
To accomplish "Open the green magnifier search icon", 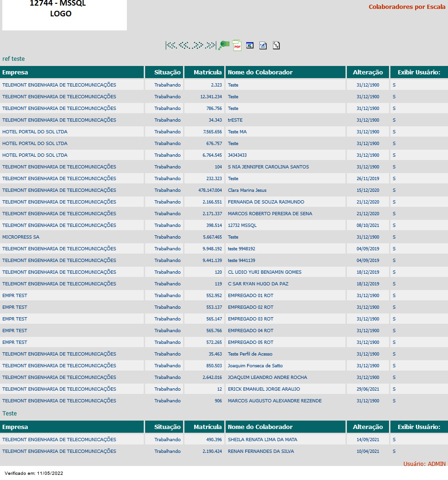I will [224, 45].
